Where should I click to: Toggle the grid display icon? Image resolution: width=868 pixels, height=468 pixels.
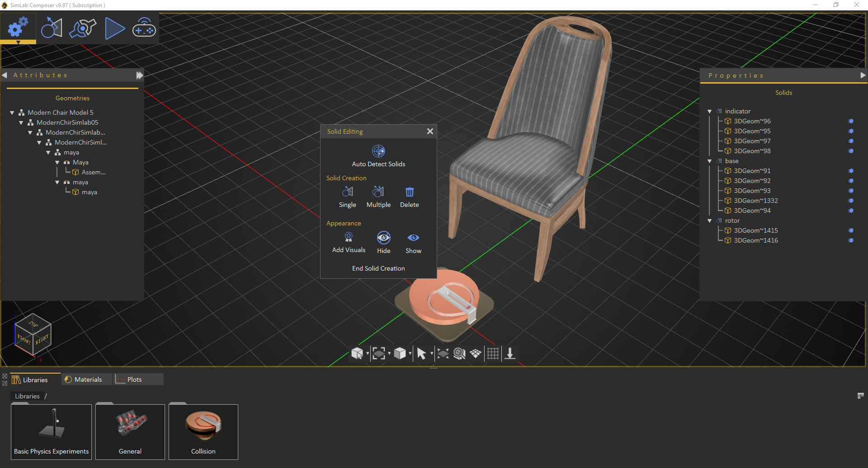[x=493, y=353]
